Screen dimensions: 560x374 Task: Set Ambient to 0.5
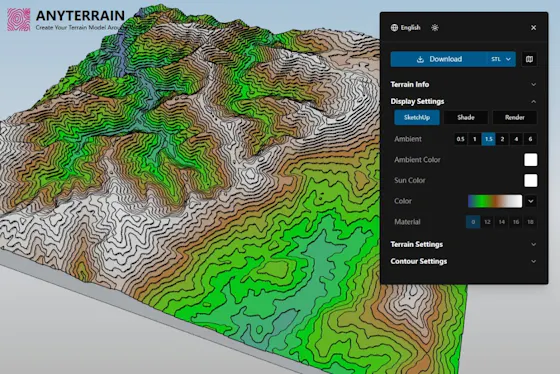tap(461, 139)
